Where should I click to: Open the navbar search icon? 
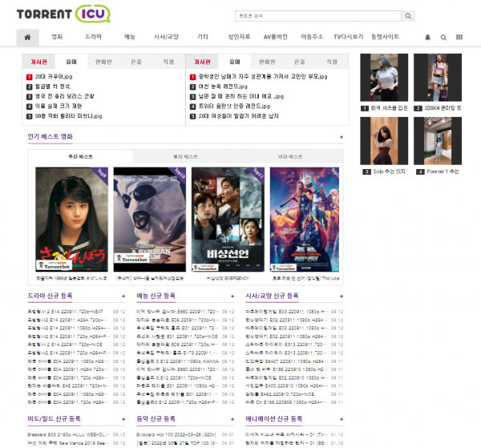point(443,37)
